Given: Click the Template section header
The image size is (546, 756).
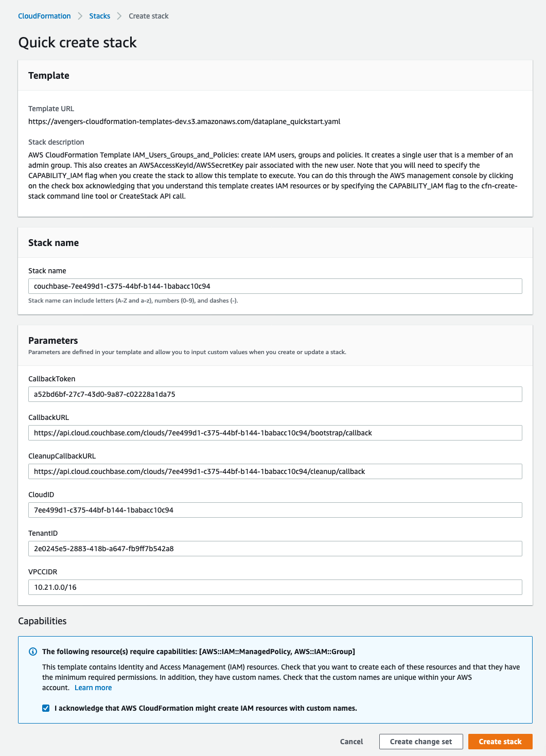Looking at the screenshot, I should pos(49,75).
